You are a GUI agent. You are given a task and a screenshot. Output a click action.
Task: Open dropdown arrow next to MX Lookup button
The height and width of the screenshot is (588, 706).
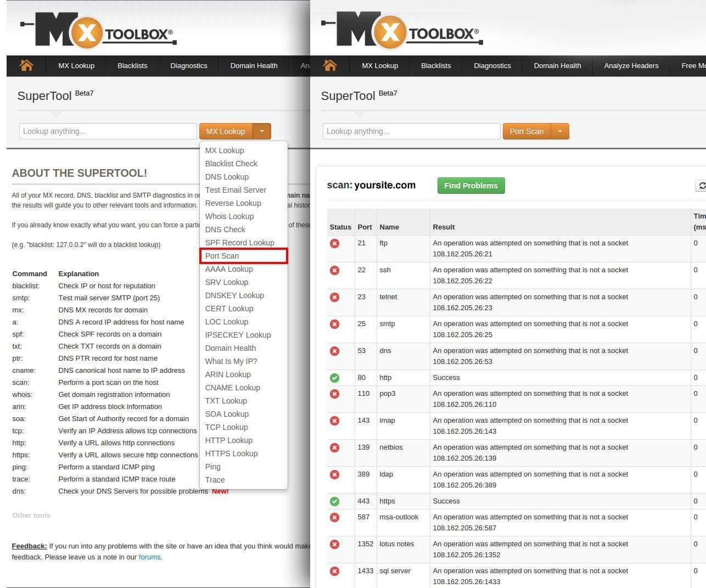pos(262,131)
